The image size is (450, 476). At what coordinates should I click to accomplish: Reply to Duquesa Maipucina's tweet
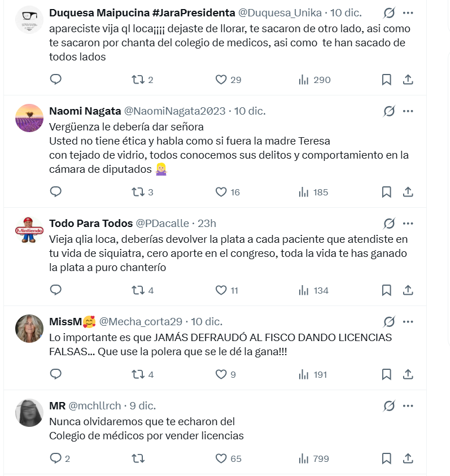(x=55, y=80)
